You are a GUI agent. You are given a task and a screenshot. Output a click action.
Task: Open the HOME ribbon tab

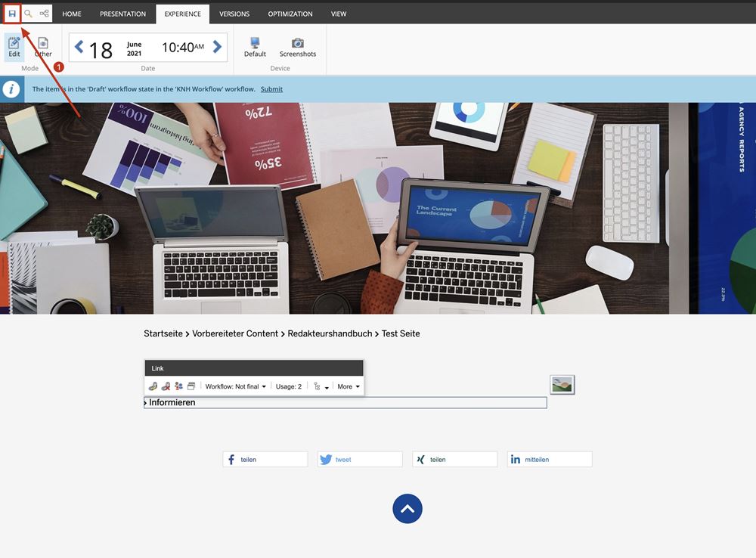72,14
